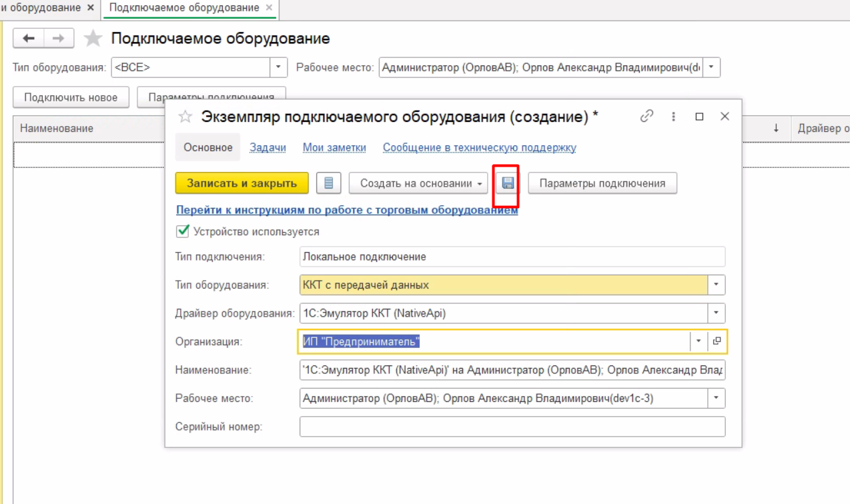Image resolution: width=850 pixels, height=504 pixels.
Task: Uncheck Устройство используется checkbox
Action: pos(182,231)
